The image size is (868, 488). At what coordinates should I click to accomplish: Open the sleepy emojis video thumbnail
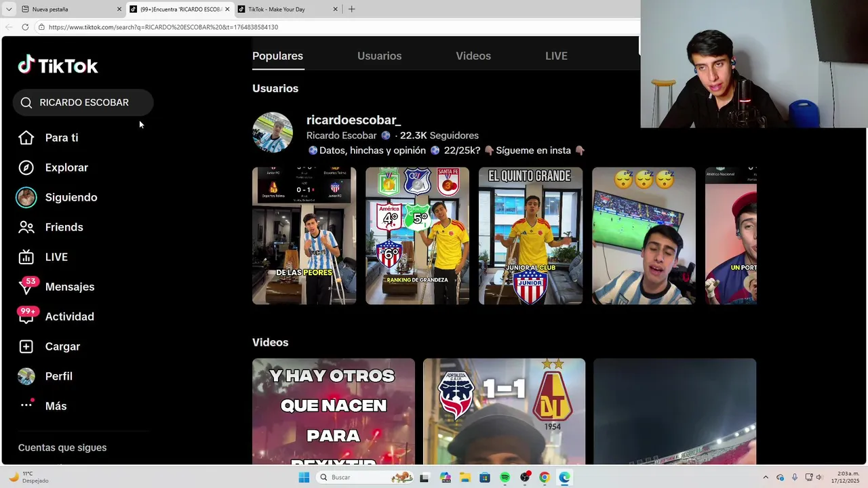(644, 236)
